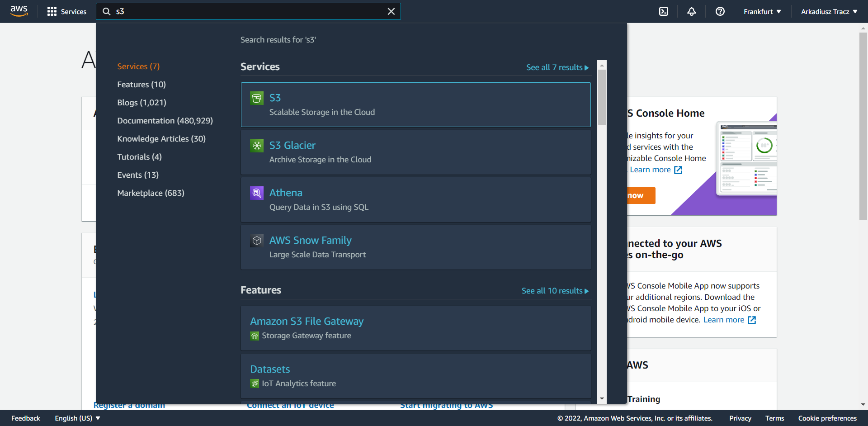868x426 pixels.
Task: Click 'Scalable Storage in the Cloud' description
Action: point(322,112)
